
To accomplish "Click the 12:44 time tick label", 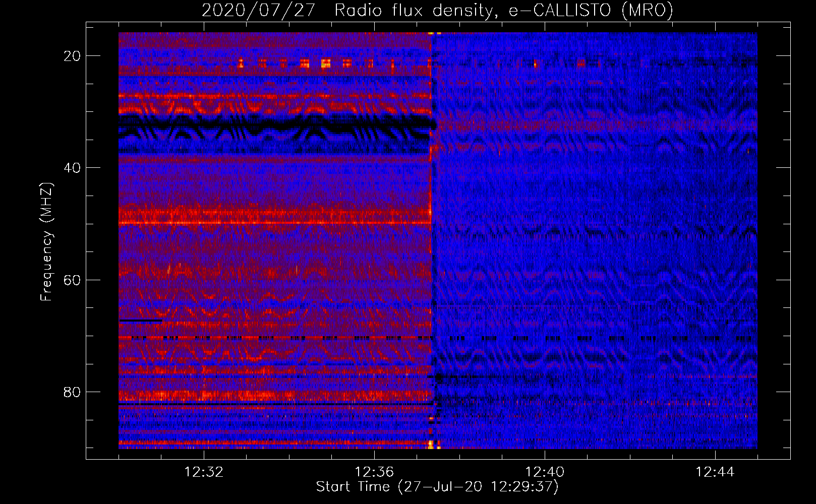I will (x=715, y=472).
